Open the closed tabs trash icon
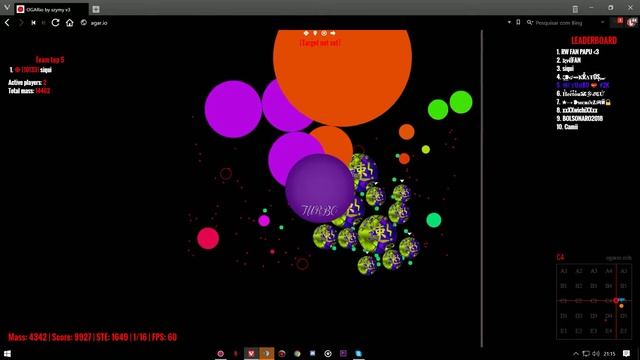Screen dimensions: 640x360 pyautogui.click(x=575, y=9)
